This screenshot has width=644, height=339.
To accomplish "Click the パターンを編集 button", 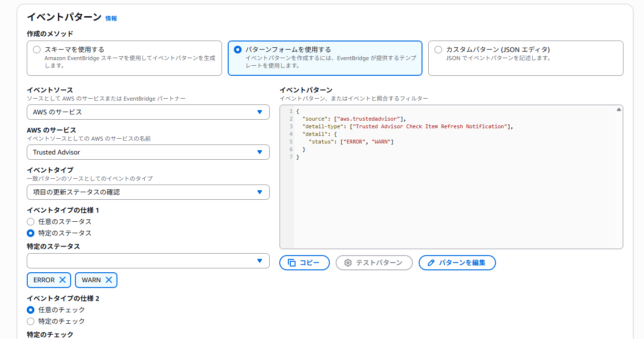I will 457,263.
